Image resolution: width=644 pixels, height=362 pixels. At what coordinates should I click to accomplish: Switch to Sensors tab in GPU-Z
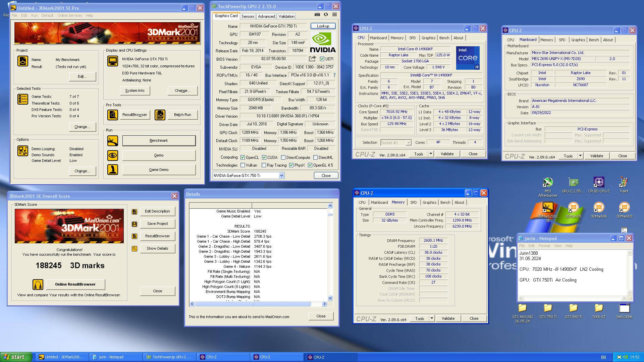pyautogui.click(x=248, y=16)
